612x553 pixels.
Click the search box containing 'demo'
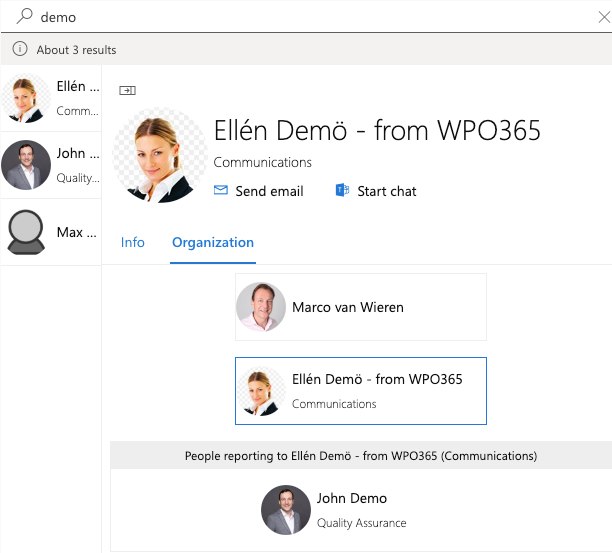coord(306,17)
